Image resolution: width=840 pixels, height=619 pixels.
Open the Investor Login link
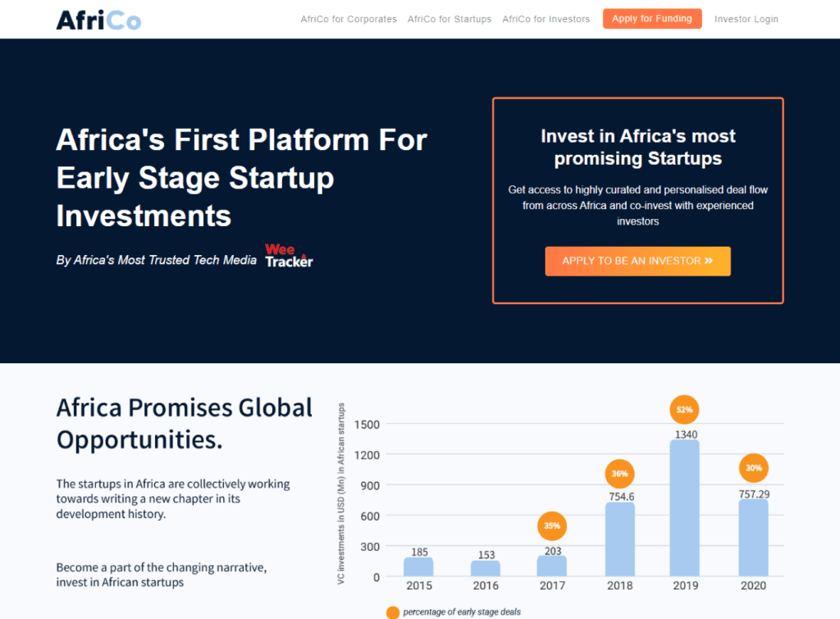[x=746, y=20]
